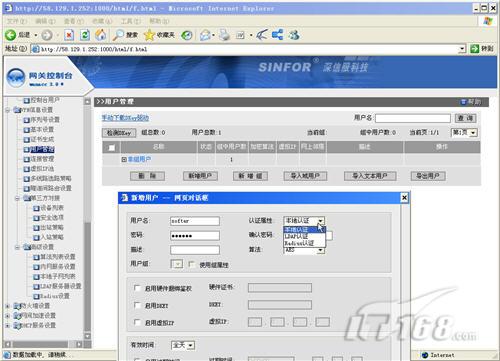Click the 导入域用户 button
The height and width of the screenshot is (361, 500).
click(x=305, y=176)
